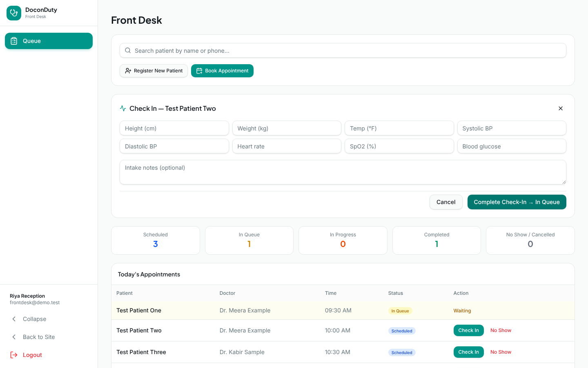Select the Temp (°F) input
Viewport: 588px width, 368px height.
coord(399,128)
